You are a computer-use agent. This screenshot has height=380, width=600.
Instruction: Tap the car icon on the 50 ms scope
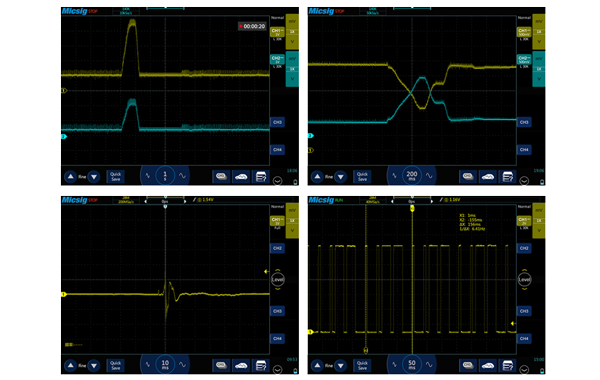click(x=488, y=365)
